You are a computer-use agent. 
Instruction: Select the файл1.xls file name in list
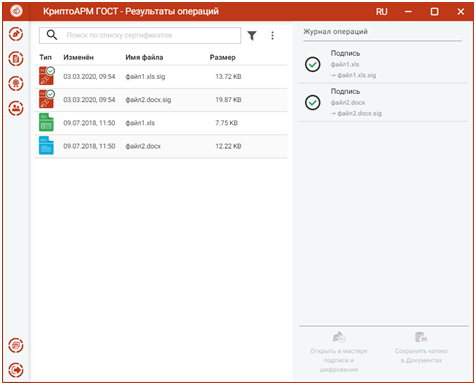click(140, 123)
